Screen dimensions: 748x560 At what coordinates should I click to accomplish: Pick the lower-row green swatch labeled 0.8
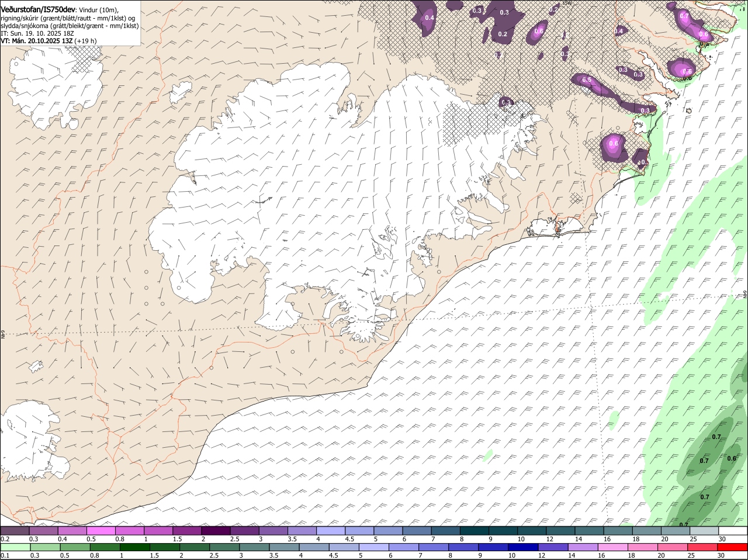105,547
